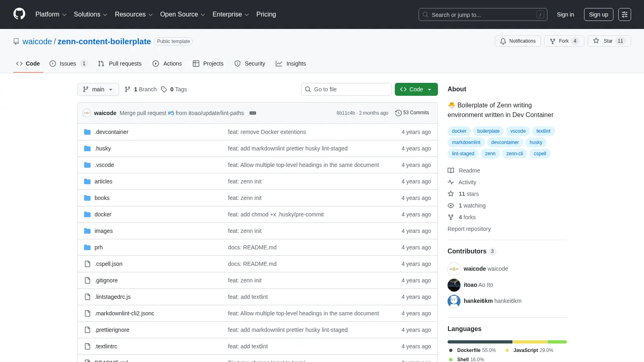Open the Pricing page

coord(266,14)
